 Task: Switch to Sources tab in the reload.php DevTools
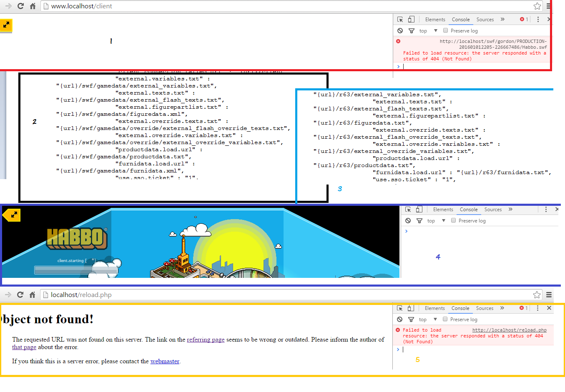coord(485,308)
